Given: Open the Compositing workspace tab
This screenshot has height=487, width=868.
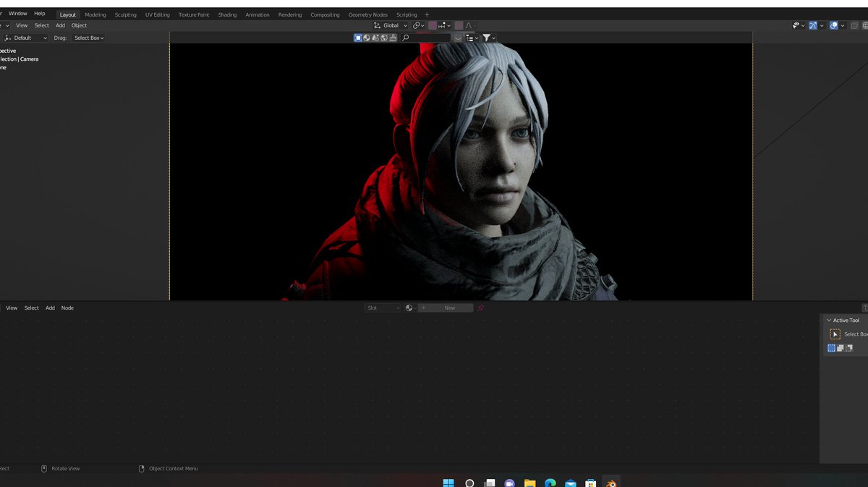Looking at the screenshot, I should coord(325,14).
